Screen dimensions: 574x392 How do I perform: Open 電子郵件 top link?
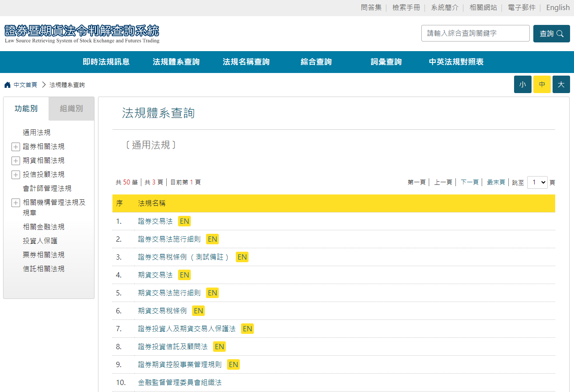click(522, 7)
